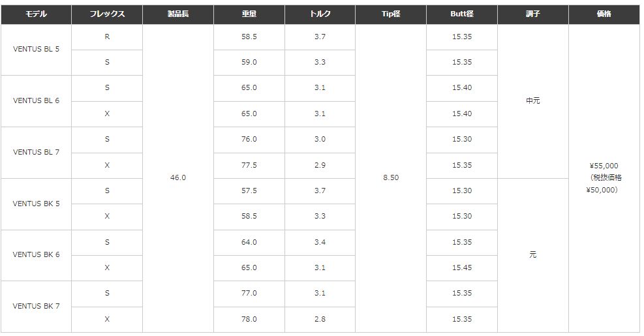
Task: Click the モデル column header
Action: click(36, 14)
